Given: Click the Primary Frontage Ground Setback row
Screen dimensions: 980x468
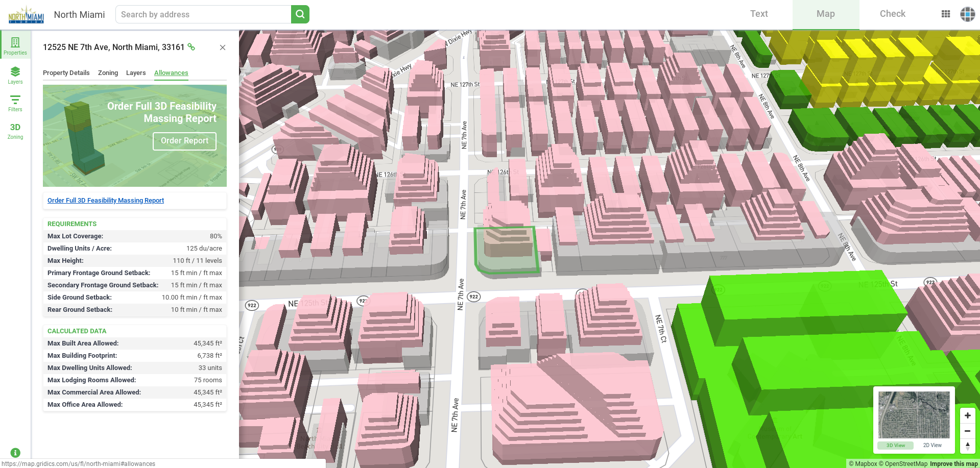Looking at the screenshot, I should point(135,273).
